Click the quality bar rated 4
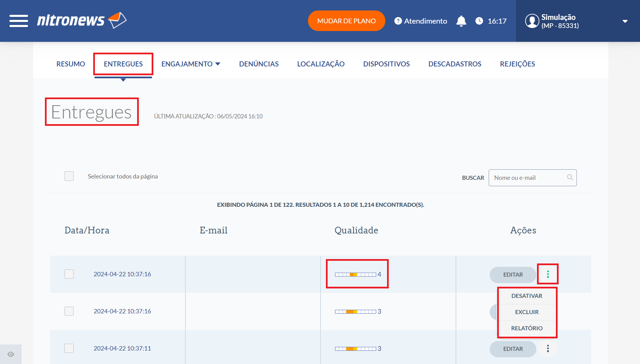The image size is (640, 364). (356, 274)
